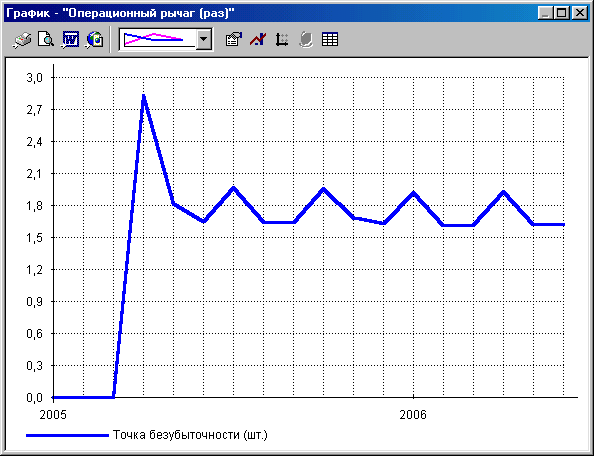Minimize the График window

(545, 14)
